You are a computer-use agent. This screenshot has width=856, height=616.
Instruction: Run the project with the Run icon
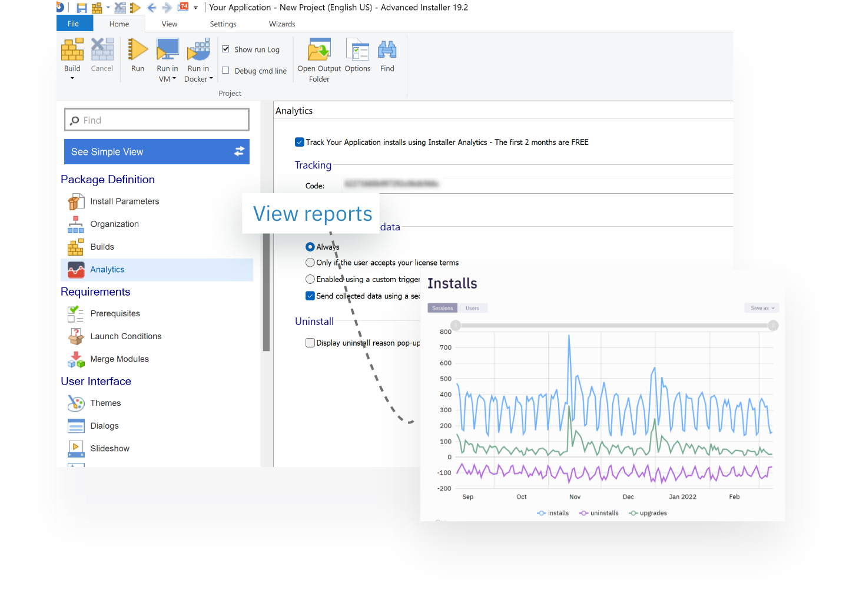pos(138,51)
